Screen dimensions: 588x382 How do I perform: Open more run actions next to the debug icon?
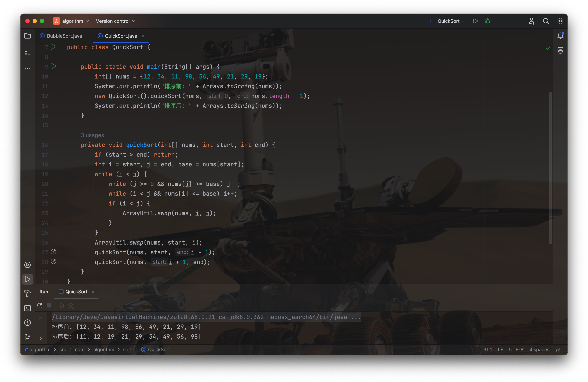[500, 21]
